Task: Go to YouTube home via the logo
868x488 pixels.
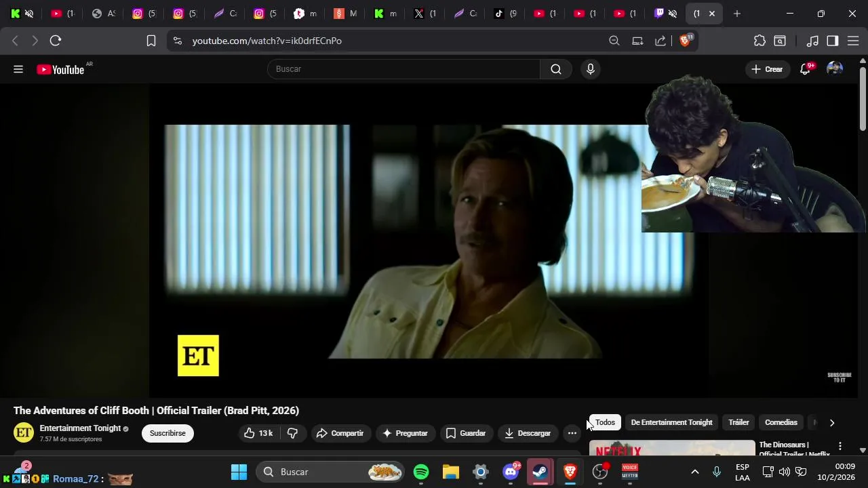Action: (x=60, y=69)
